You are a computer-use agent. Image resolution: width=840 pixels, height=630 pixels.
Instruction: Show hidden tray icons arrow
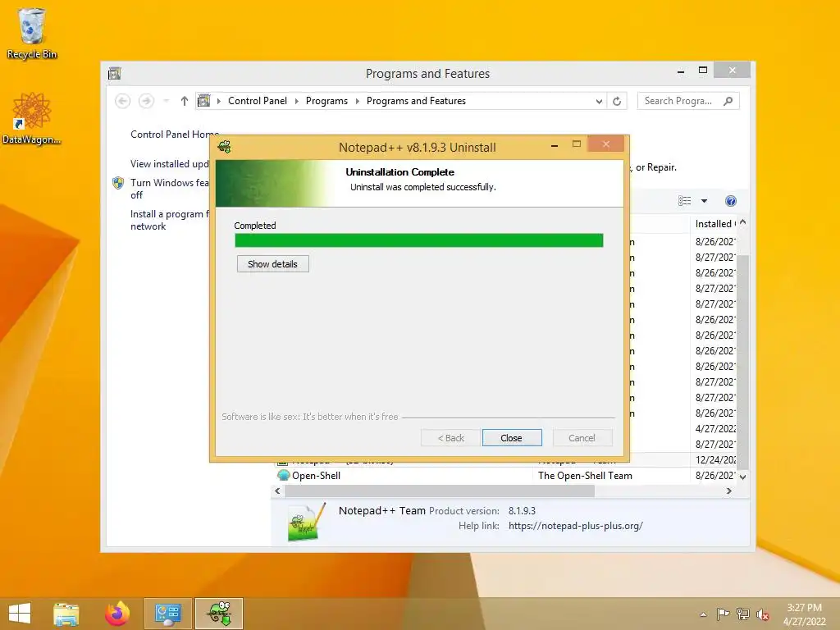click(x=703, y=614)
